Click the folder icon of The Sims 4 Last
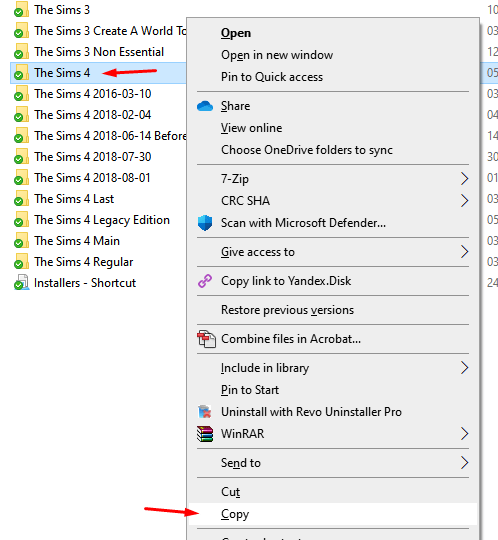Screen dimensions: 498x540 (x=21, y=199)
